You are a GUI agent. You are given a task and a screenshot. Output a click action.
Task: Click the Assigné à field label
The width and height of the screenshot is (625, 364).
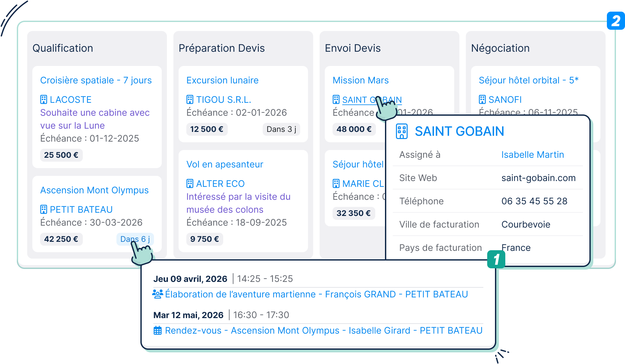(420, 155)
